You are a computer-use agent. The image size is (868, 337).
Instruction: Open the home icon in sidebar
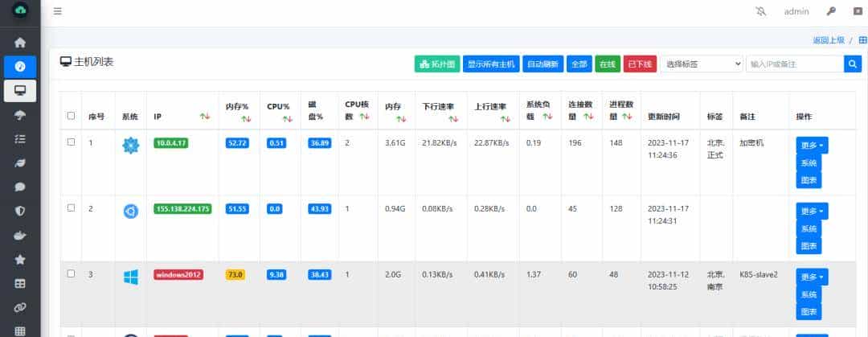20,43
